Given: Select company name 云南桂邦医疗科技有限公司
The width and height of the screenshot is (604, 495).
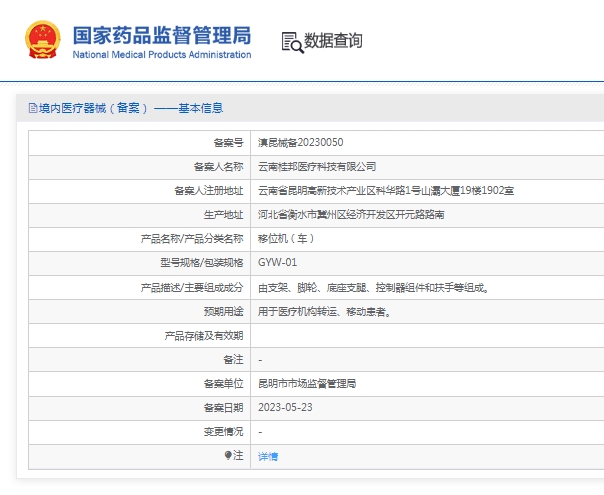Looking at the screenshot, I should tap(317, 167).
